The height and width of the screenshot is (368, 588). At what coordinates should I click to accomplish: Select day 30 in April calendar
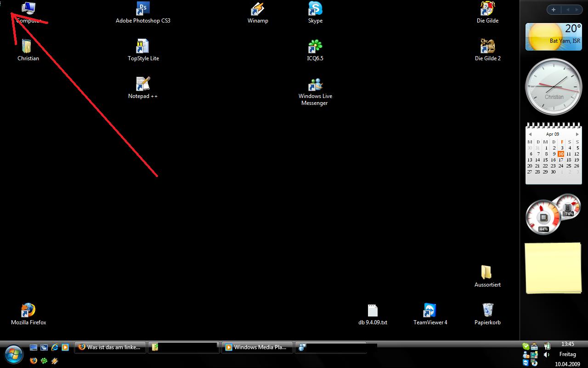[553, 172]
